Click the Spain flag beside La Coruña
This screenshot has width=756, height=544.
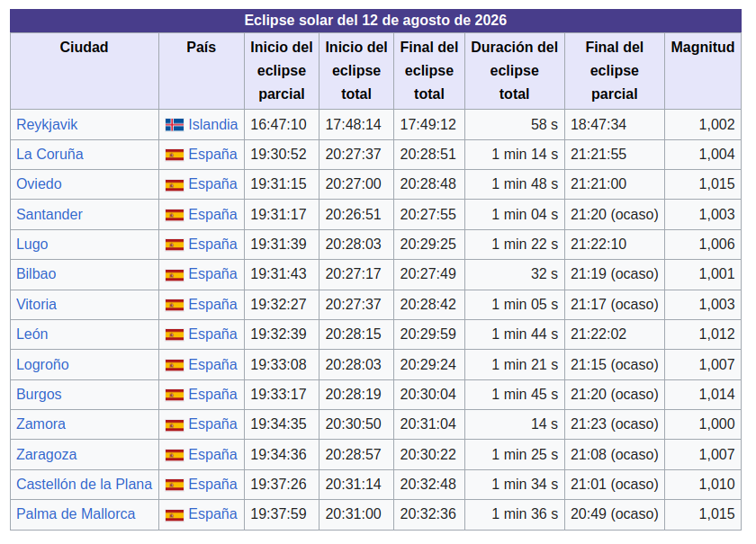pyautogui.click(x=175, y=155)
